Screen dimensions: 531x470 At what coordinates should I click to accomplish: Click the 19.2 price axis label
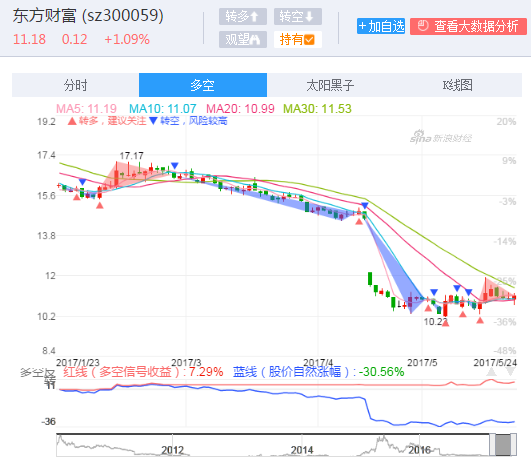click(46, 122)
